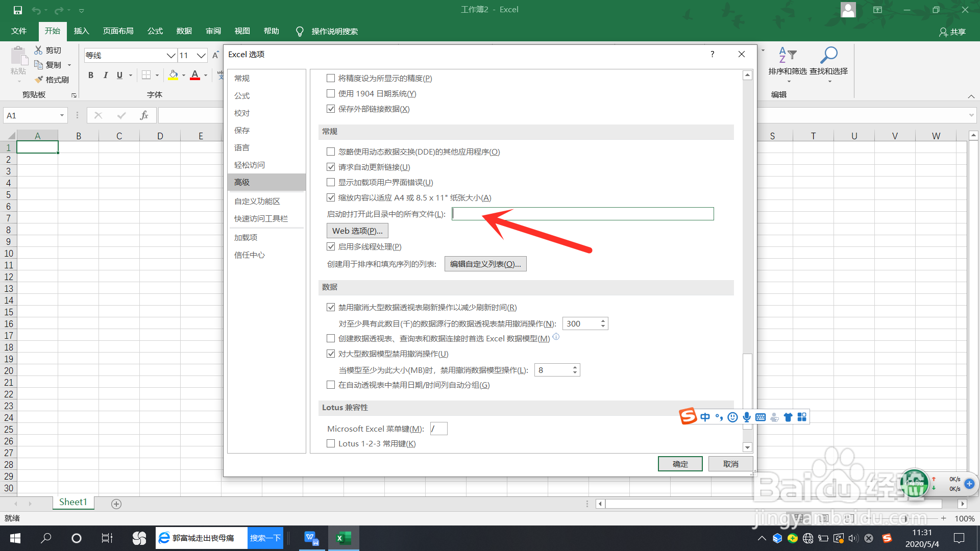The width and height of the screenshot is (980, 551).
Task: Open the underline style dropdown arrow
Action: pyautogui.click(x=131, y=76)
